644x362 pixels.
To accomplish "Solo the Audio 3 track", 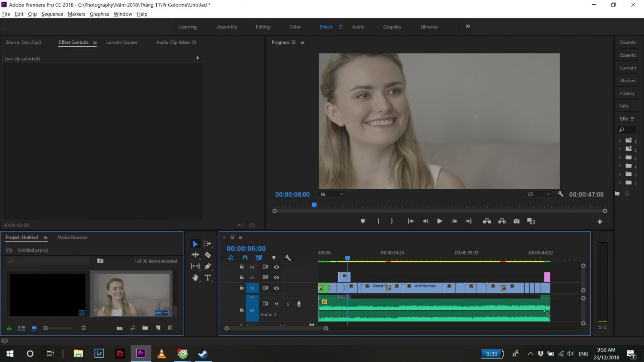I will pyautogui.click(x=288, y=304).
